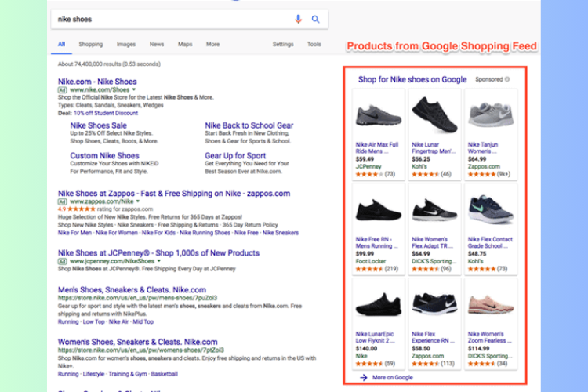Click the $140.00 price of LunarEpic
The height and width of the screenshot is (392, 588).
click(x=366, y=348)
